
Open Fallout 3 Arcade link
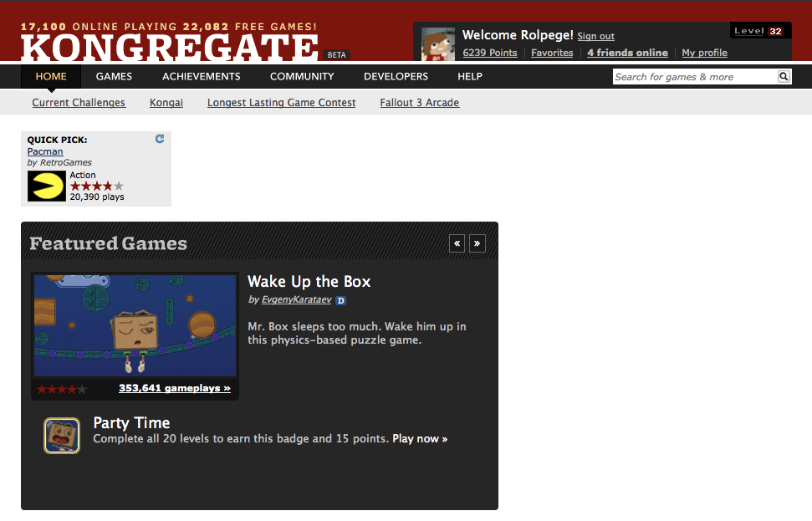[420, 103]
